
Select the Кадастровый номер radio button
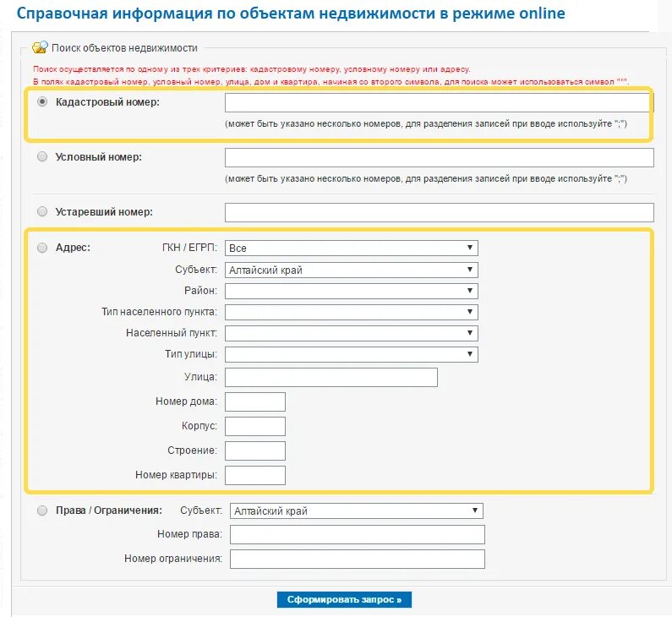tap(42, 102)
